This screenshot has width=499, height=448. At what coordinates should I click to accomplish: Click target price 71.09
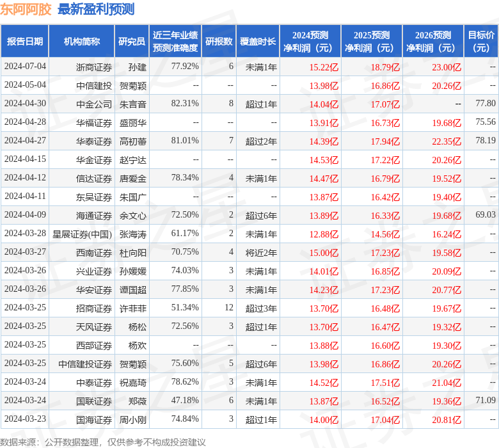coord(486,400)
